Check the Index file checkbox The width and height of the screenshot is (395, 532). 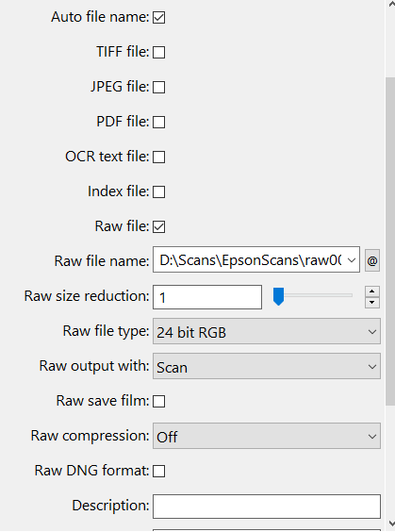click(x=158, y=192)
